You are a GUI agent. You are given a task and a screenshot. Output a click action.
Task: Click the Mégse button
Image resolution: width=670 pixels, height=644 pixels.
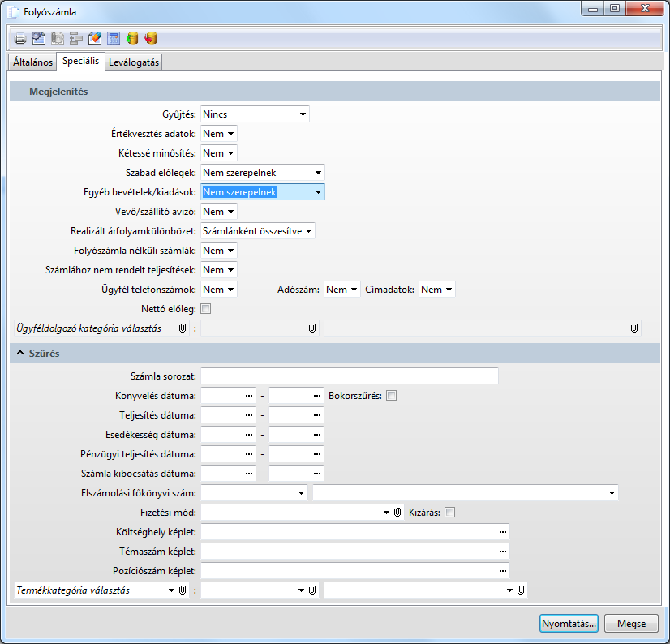(x=632, y=624)
